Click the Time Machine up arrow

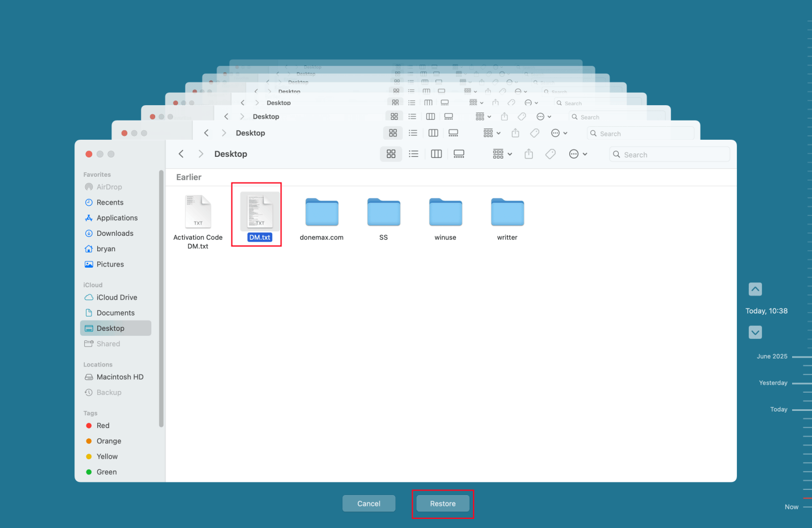coord(755,289)
